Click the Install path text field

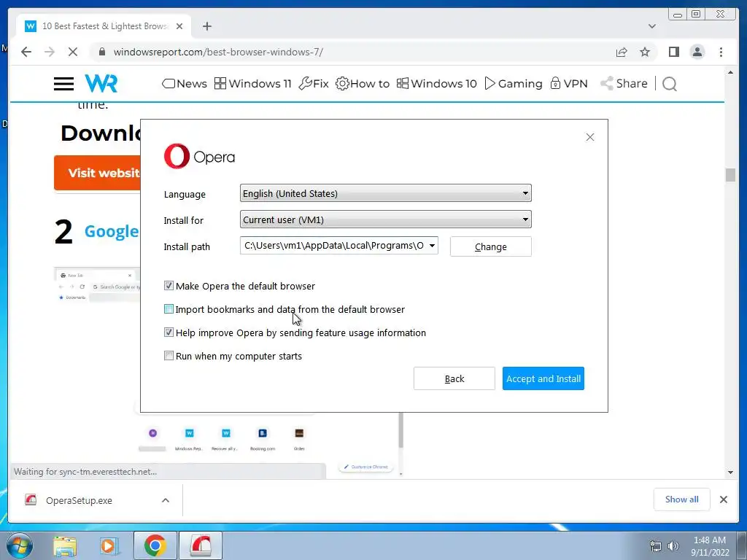(x=333, y=246)
